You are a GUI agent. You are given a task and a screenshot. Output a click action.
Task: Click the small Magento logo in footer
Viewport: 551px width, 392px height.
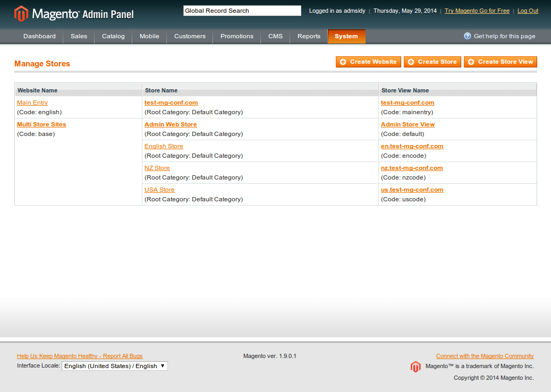click(x=416, y=367)
